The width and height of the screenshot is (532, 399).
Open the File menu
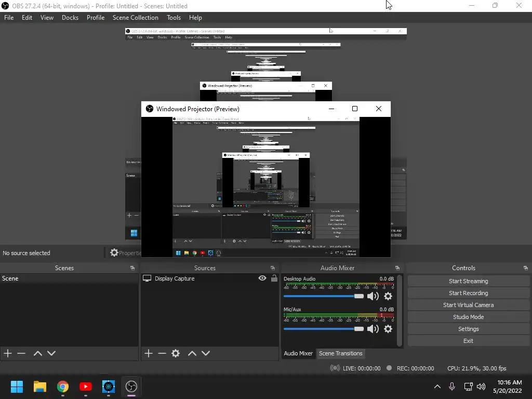pos(9,18)
